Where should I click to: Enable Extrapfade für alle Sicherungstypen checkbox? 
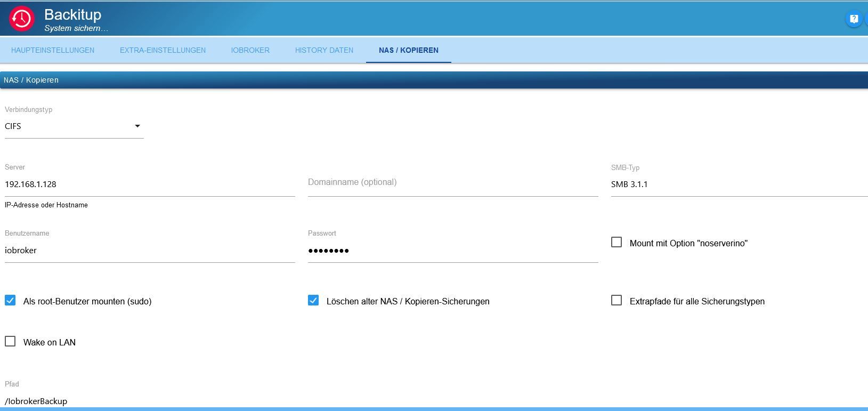coord(616,301)
